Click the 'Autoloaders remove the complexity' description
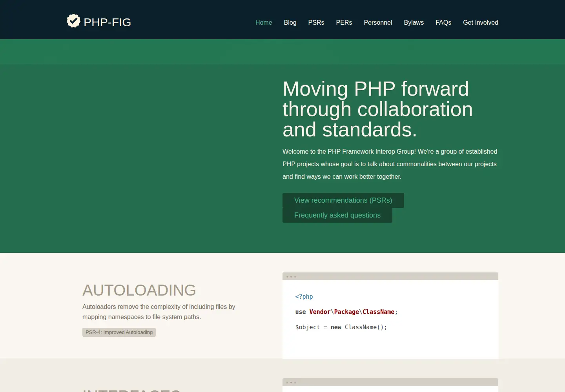 click(159, 312)
